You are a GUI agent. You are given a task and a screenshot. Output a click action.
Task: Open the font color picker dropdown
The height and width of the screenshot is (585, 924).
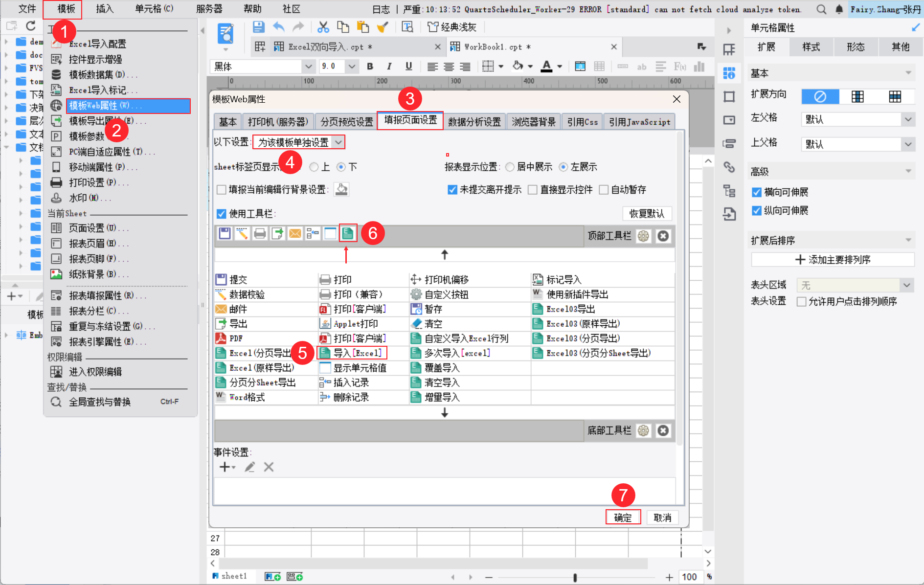point(559,66)
